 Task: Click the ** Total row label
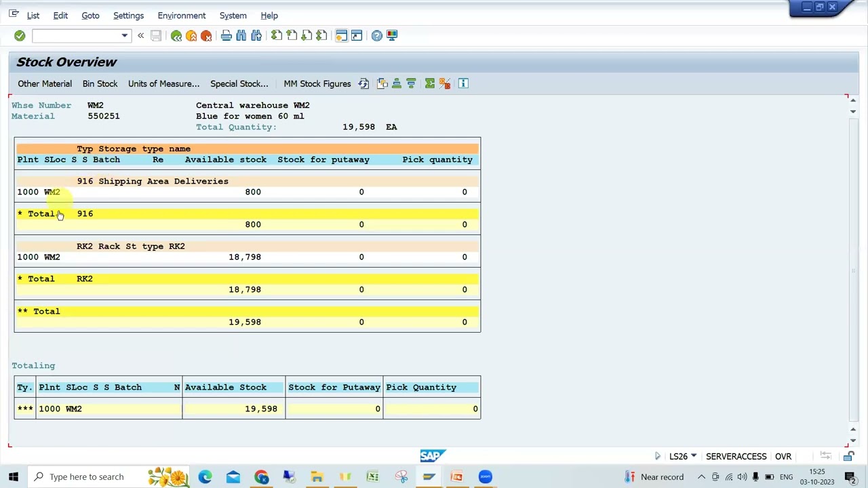[39, 311]
